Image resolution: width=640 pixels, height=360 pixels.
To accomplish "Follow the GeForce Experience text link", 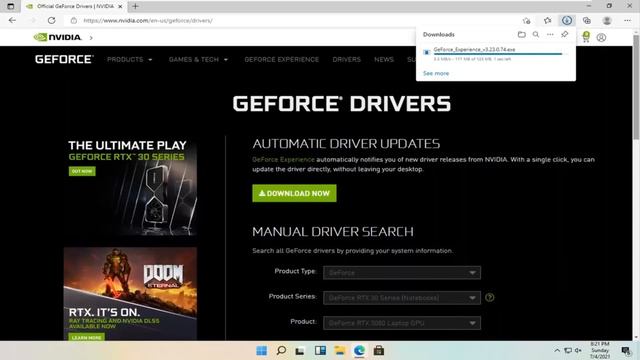I will [x=283, y=160].
